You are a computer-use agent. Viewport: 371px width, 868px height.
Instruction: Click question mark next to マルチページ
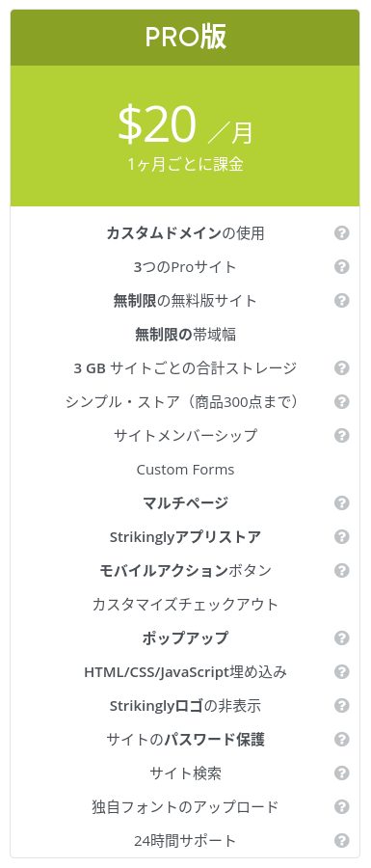[x=342, y=503]
